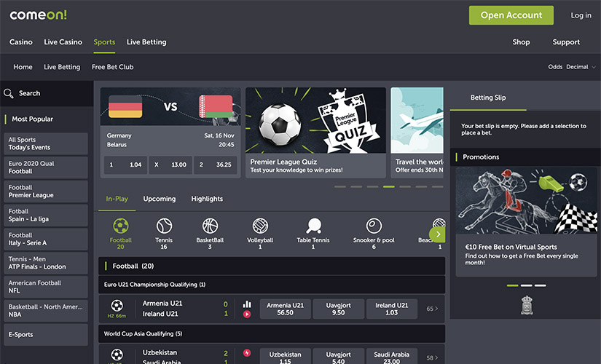Collapse Euro U21 Championship Qualifying group
Viewport: 601px width, 364px height.
[272, 285]
